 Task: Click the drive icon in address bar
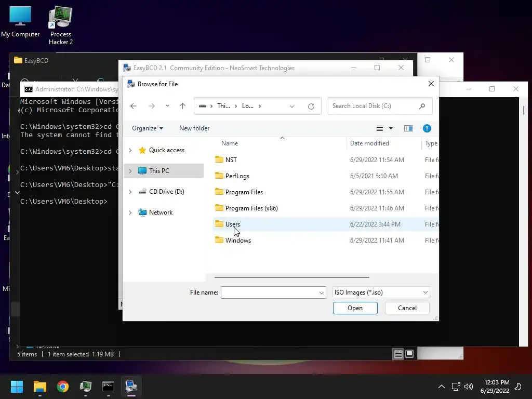203,106
